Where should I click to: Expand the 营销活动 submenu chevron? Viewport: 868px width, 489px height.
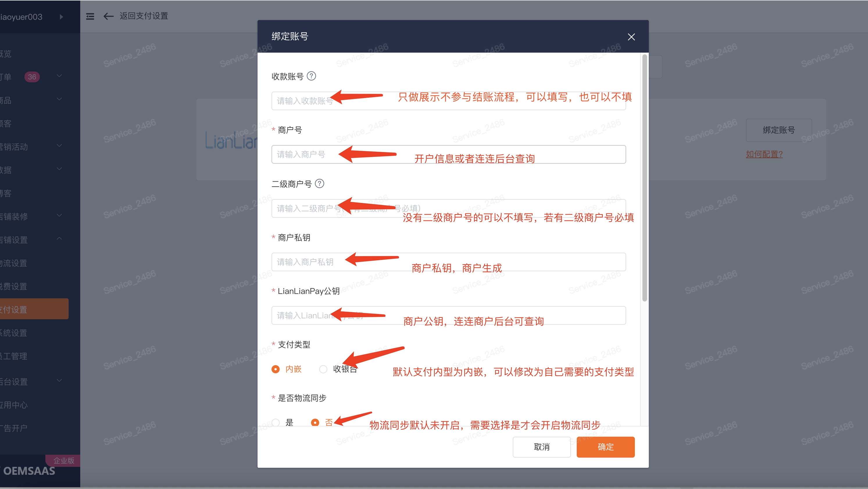pyautogui.click(x=59, y=146)
